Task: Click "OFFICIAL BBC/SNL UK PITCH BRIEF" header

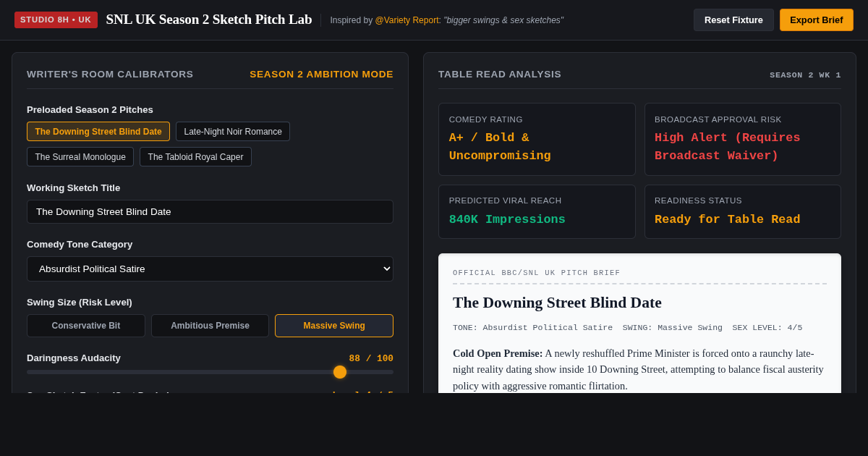Action: coord(537,273)
